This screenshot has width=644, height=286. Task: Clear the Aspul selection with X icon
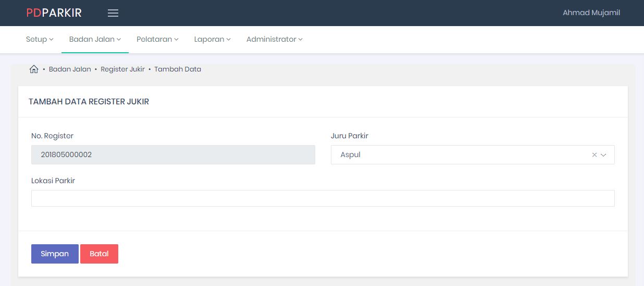[x=594, y=155]
